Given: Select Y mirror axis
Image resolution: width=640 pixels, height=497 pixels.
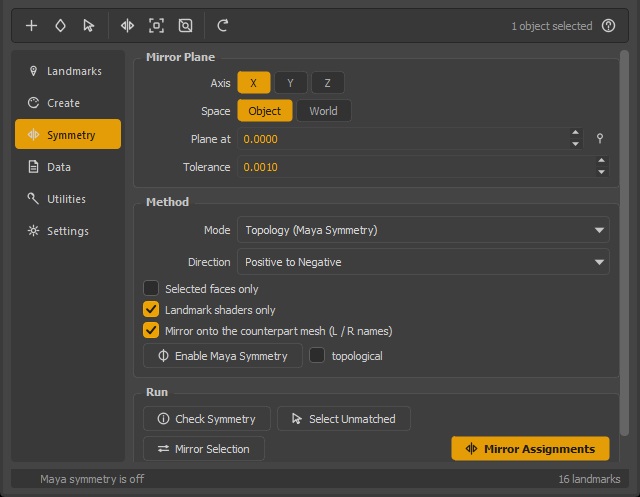Looking at the screenshot, I should pyautogui.click(x=290, y=83).
